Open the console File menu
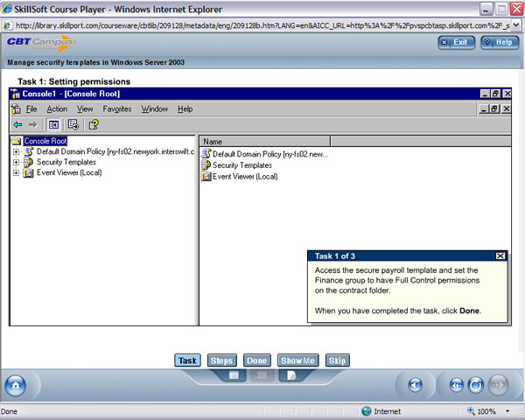525x420 pixels. pos(31,109)
